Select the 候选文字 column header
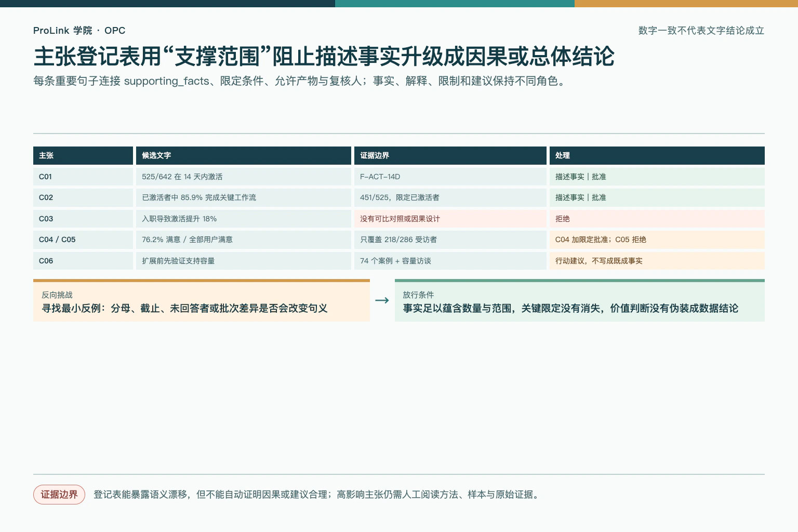Screen dimensions: 798x532 coord(244,155)
